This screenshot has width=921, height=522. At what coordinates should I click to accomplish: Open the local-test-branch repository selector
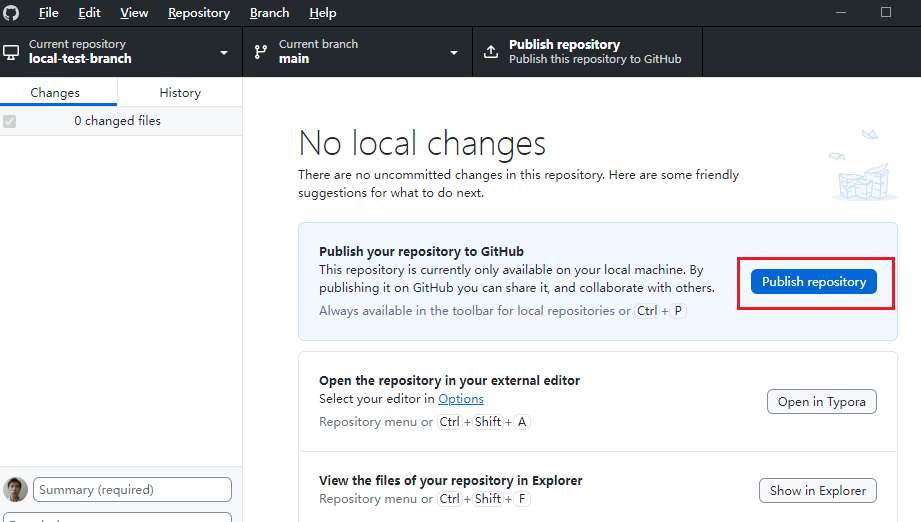121,52
